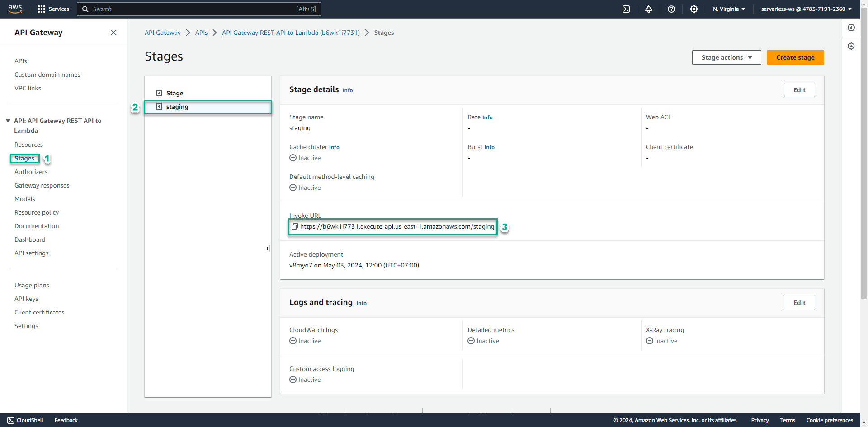Image resolution: width=868 pixels, height=427 pixels.
Task: Open Resource policy page
Action: tap(37, 212)
